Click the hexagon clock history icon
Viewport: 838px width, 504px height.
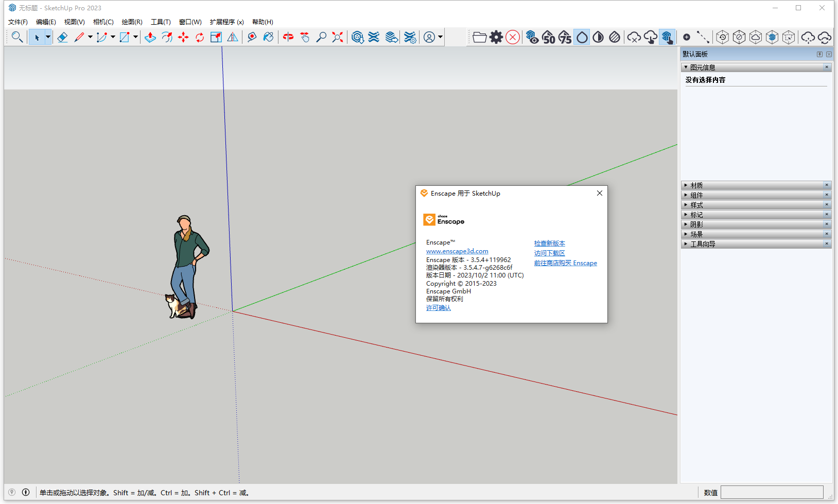pos(723,37)
